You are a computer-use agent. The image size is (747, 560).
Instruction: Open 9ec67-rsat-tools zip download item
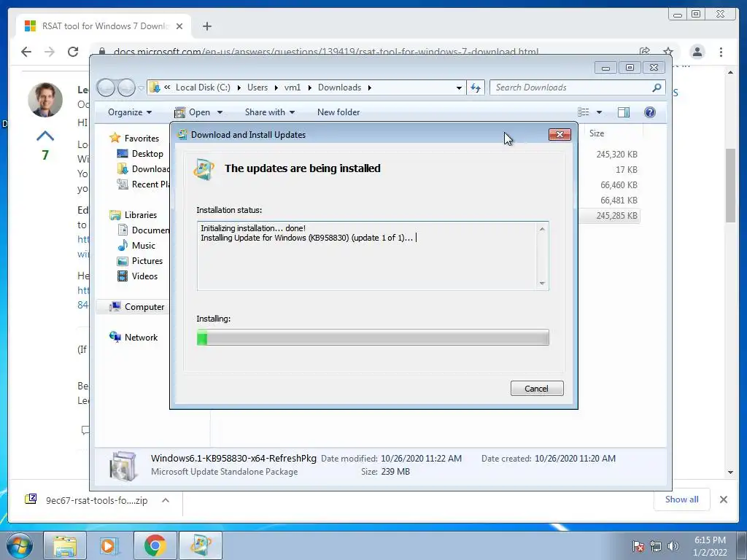click(x=87, y=500)
